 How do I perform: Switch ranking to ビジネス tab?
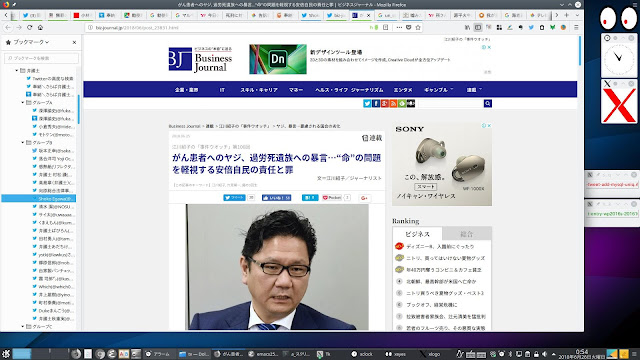click(417, 234)
